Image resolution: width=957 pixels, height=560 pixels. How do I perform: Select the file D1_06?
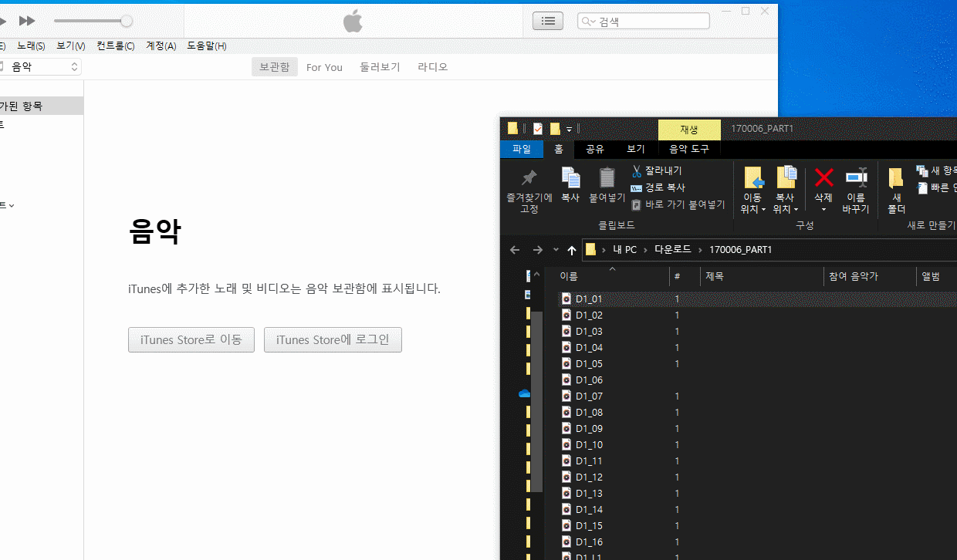[x=589, y=380]
